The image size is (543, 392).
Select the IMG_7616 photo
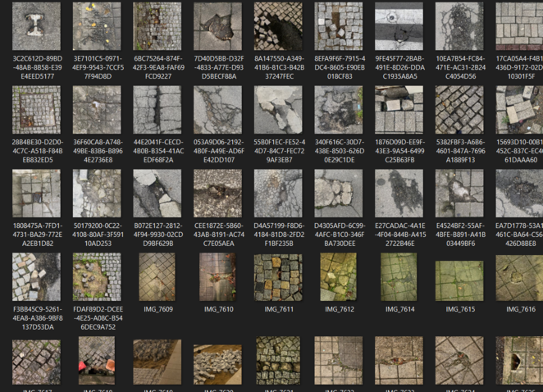coord(520,276)
